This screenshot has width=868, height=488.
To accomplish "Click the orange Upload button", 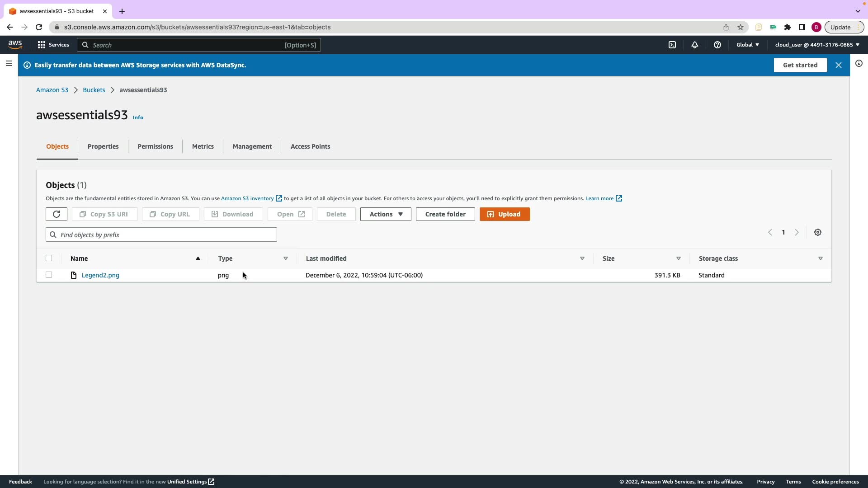I will click(505, 214).
